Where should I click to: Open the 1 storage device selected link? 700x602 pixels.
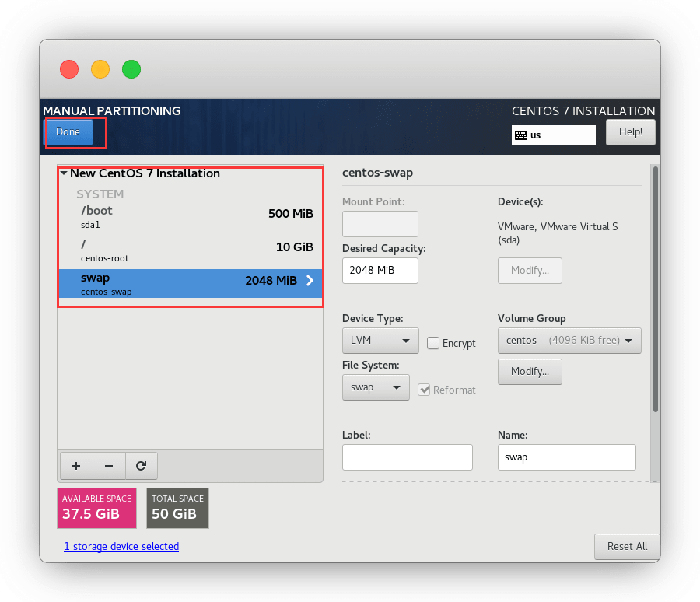tap(121, 547)
